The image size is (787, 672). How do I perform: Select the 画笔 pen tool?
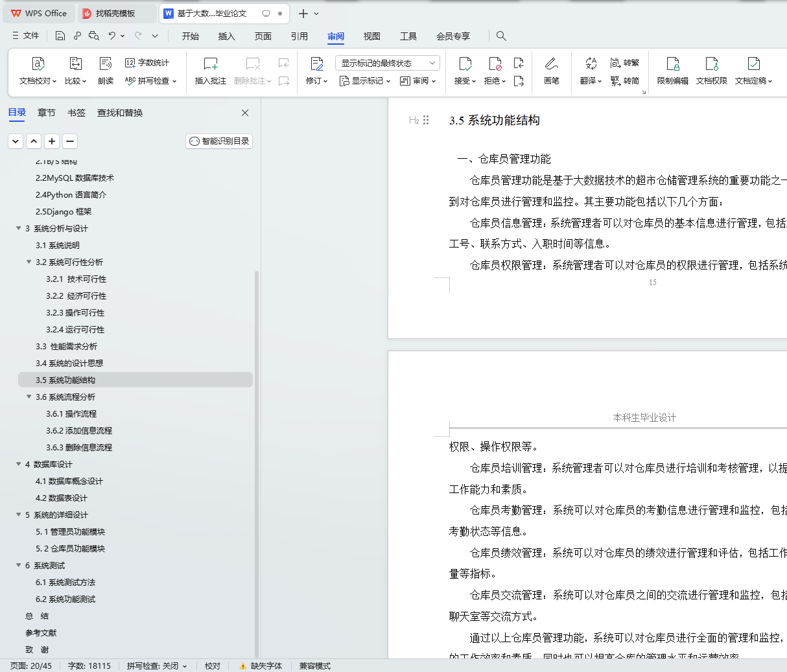(x=552, y=71)
